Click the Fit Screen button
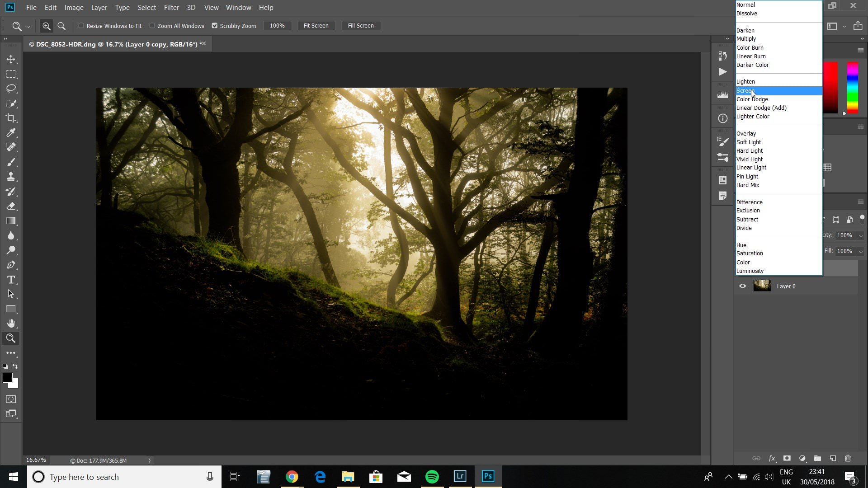868x488 pixels. [x=316, y=25]
